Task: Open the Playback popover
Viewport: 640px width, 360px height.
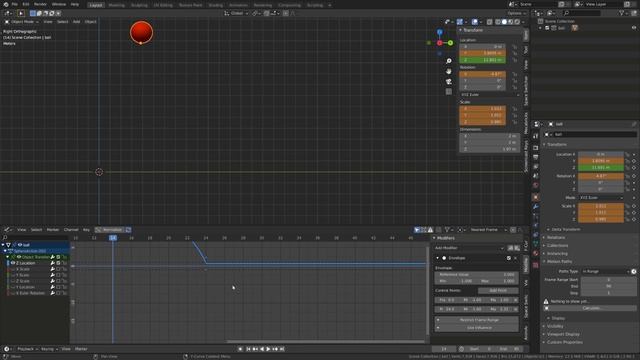Action: click(x=27, y=349)
